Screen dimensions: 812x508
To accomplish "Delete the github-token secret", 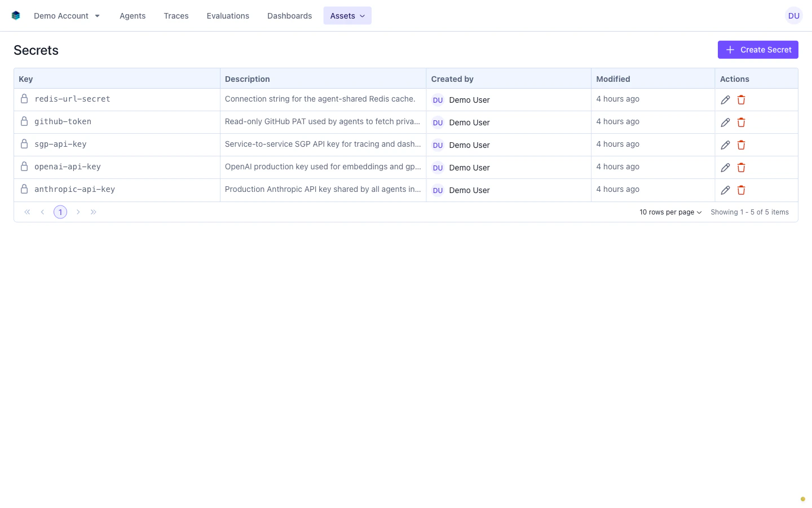I will [741, 122].
